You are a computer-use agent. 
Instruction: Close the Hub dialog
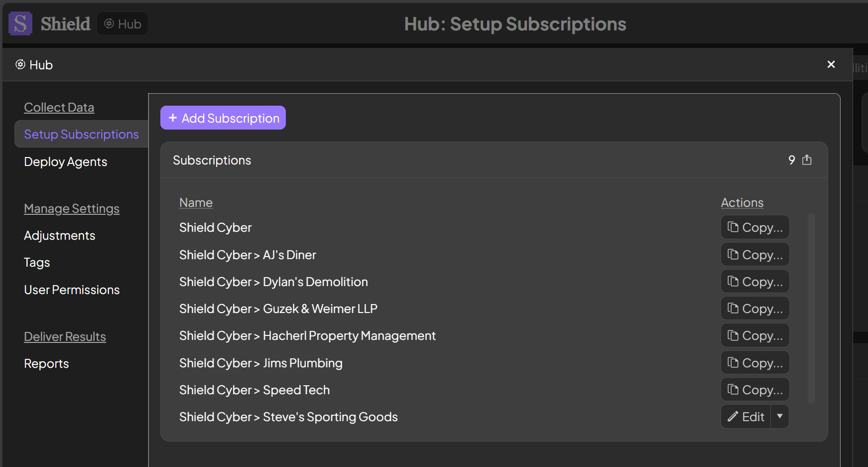[x=831, y=64]
